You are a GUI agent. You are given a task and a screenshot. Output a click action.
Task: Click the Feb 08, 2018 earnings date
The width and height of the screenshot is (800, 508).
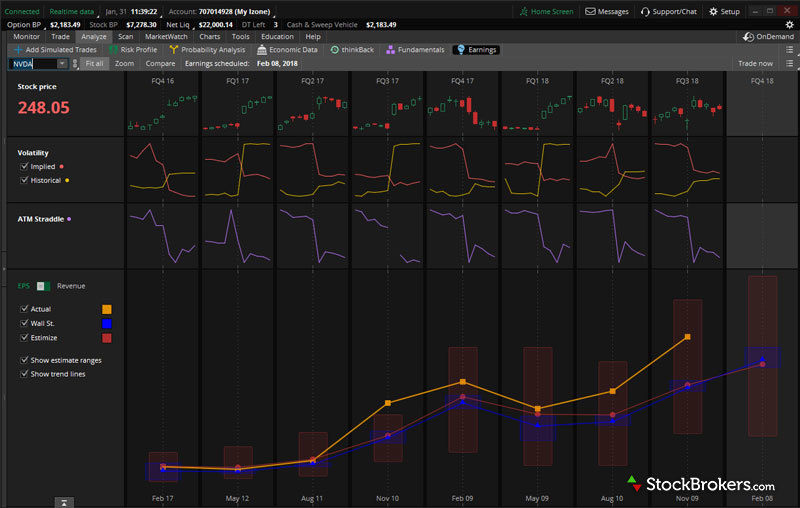click(x=277, y=64)
